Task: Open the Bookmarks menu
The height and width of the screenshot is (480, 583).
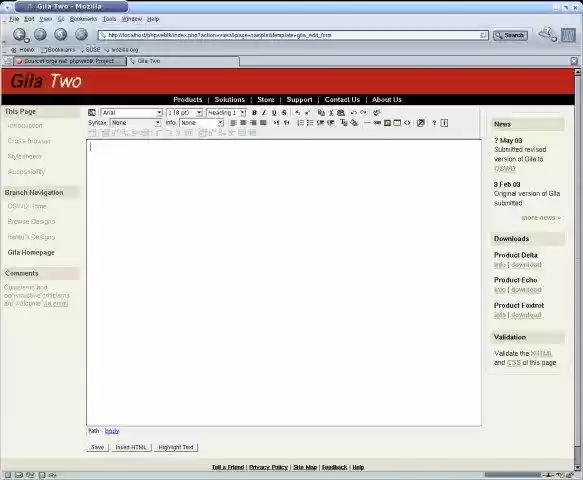Action: (x=83, y=19)
